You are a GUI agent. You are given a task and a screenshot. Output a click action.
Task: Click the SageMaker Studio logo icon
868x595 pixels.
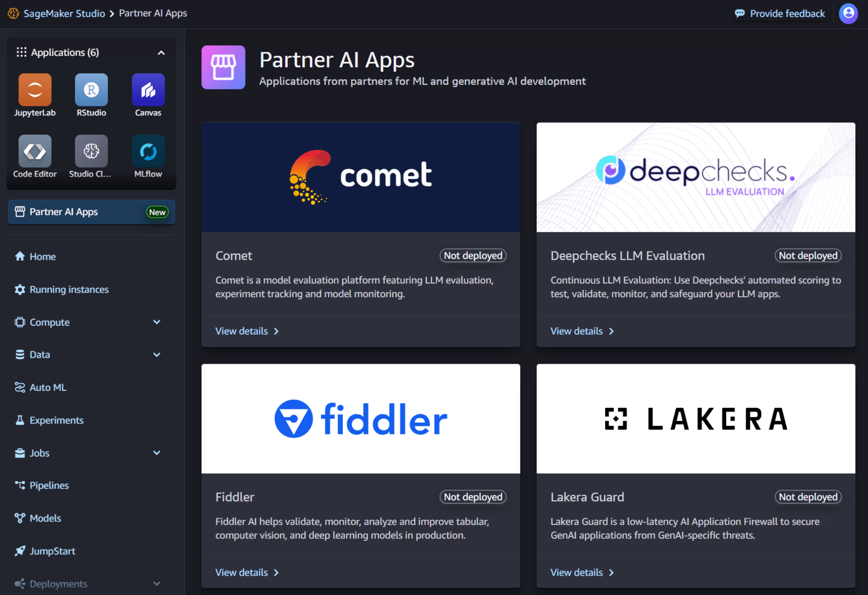tap(13, 13)
